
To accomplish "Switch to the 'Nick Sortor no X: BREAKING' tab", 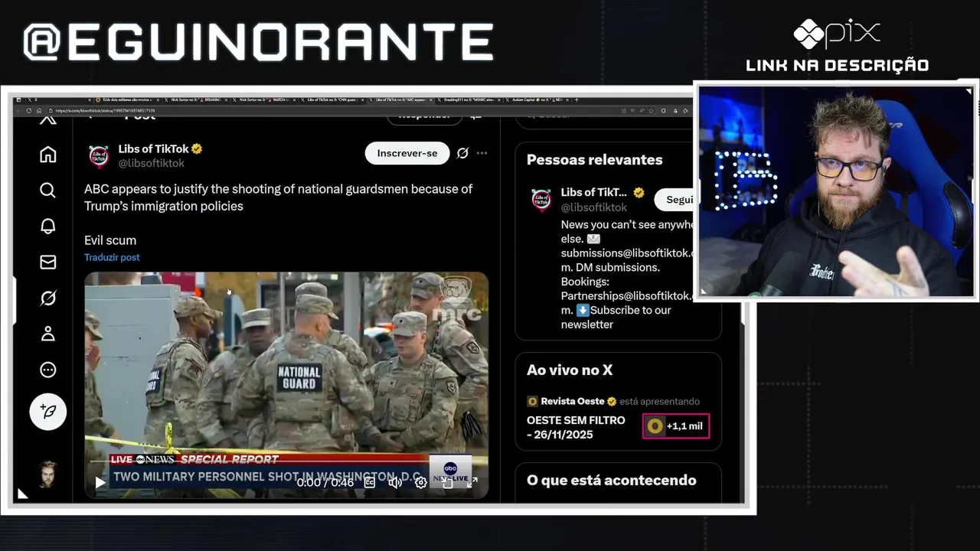I will click(196, 99).
